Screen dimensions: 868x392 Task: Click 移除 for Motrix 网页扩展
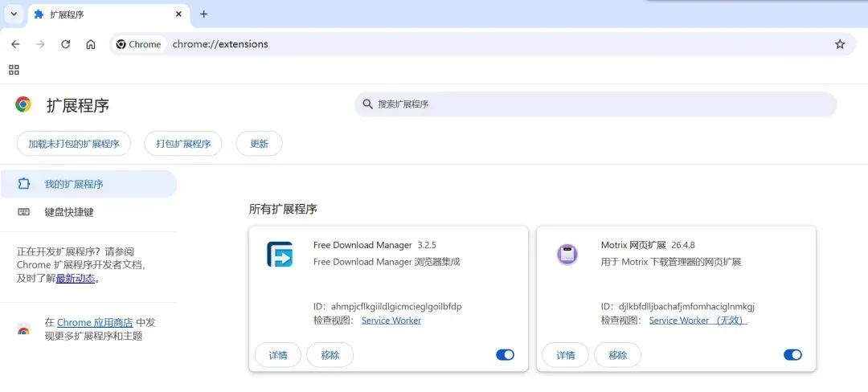(618, 355)
